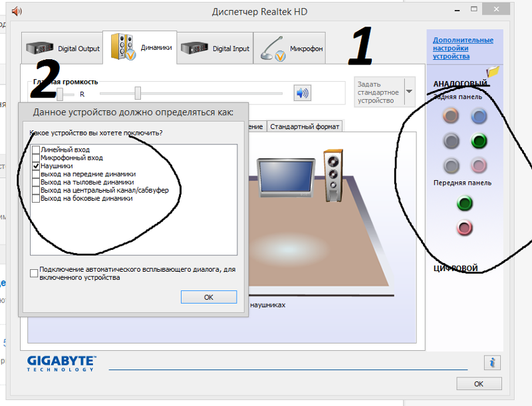This screenshot has height=406, width=532.
Task: Switch to the Микрофон tab
Action: tap(290, 48)
